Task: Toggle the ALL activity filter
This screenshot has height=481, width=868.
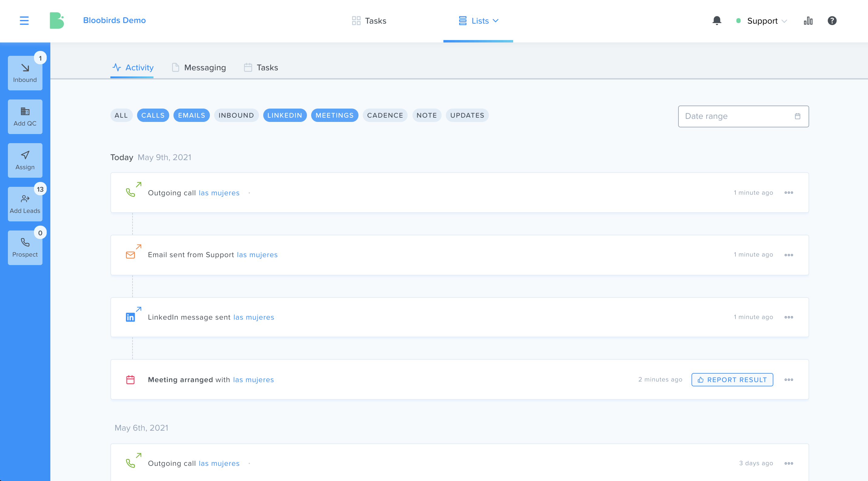Action: click(x=121, y=115)
